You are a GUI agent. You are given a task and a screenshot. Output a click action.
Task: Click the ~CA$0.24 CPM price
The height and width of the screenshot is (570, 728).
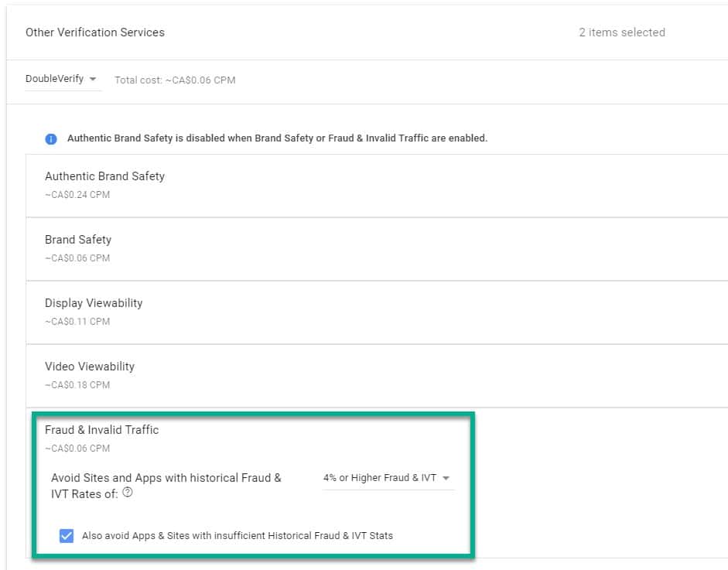click(x=77, y=195)
